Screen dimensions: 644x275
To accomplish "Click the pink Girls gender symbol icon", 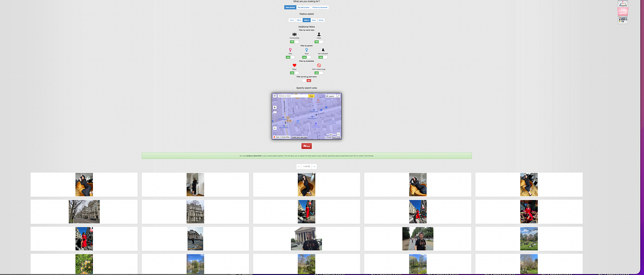I will click(x=290, y=49).
